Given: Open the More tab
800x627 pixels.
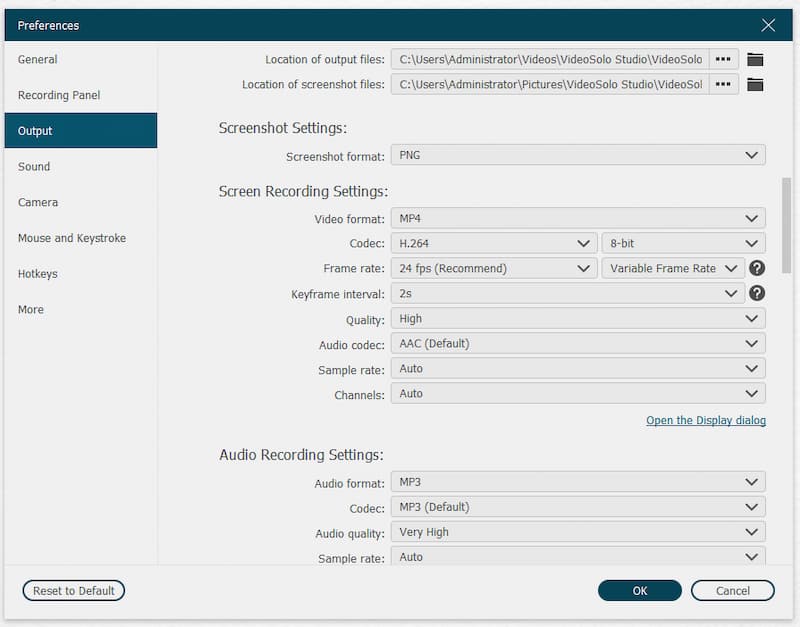Looking at the screenshot, I should pyautogui.click(x=81, y=309).
